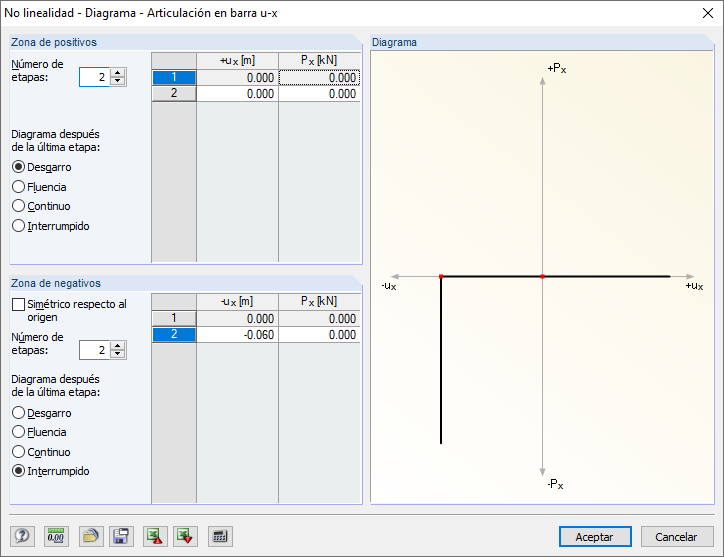The image size is (724, 557).
Task: Decrease negative zone número de etapas
Action: pyautogui.click(x=118, y=354)
